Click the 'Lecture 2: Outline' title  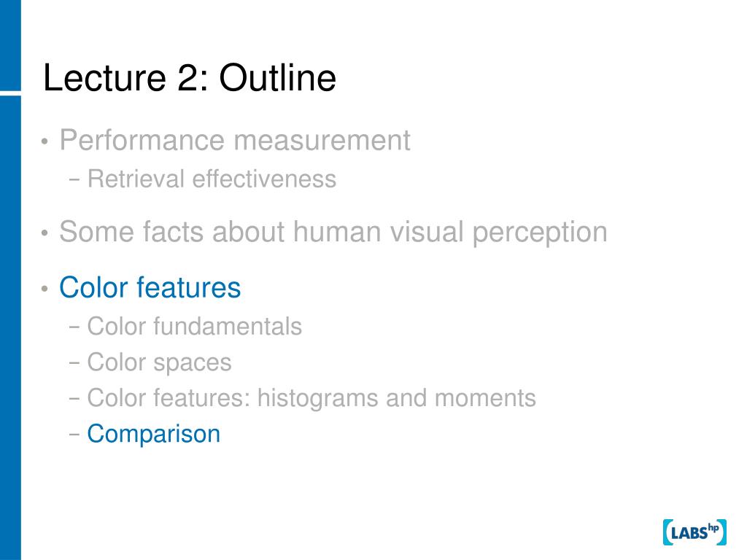point(190,77)
